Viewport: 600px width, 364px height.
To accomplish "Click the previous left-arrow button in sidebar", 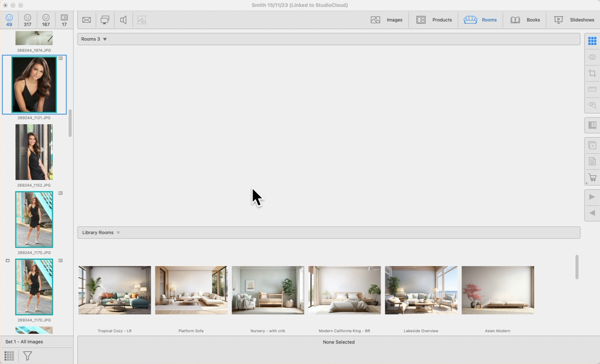I will tap(592, 213).
